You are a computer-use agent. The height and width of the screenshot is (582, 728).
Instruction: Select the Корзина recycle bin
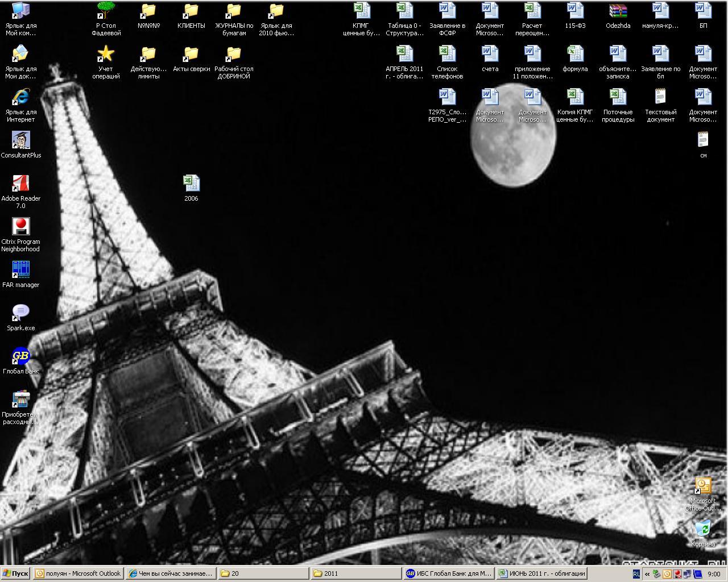[703, 529]
